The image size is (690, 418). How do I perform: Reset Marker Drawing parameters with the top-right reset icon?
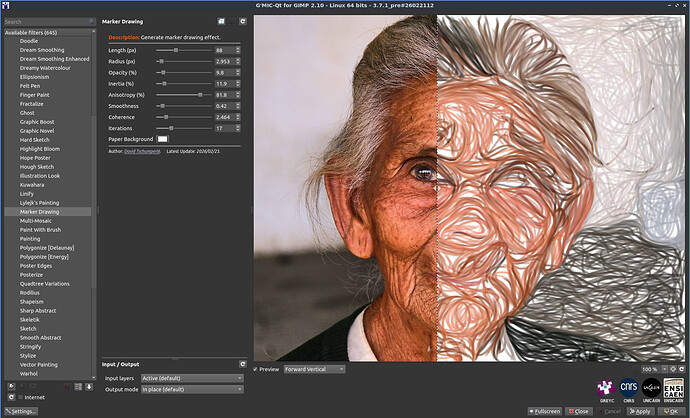coord(242,20)
